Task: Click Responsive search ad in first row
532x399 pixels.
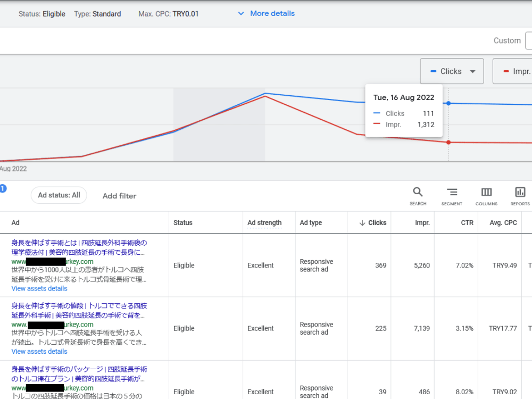Action: [316, 265]
